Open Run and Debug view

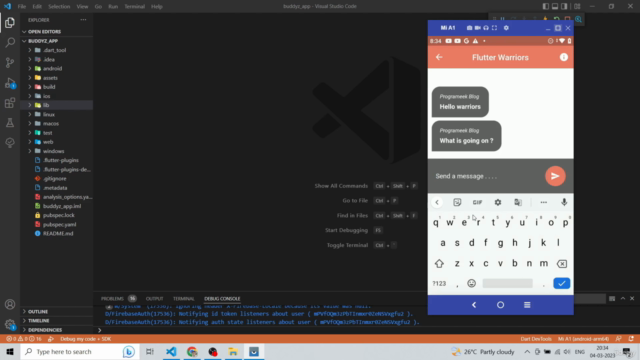(10, 83)
